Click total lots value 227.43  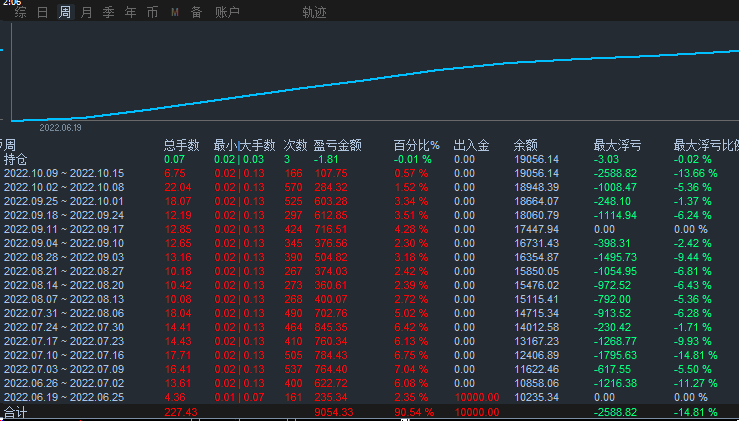click(x=181, y=413)
